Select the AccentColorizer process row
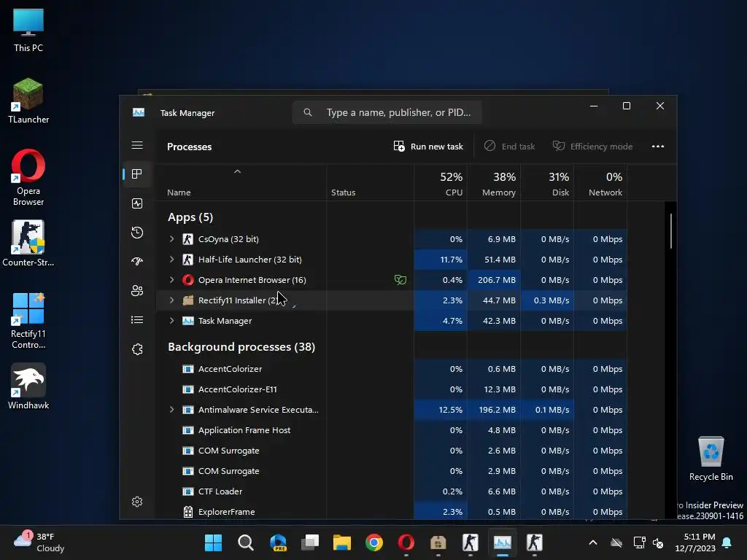Viewport: 747px width, 560px height. (x=392, y=369)
